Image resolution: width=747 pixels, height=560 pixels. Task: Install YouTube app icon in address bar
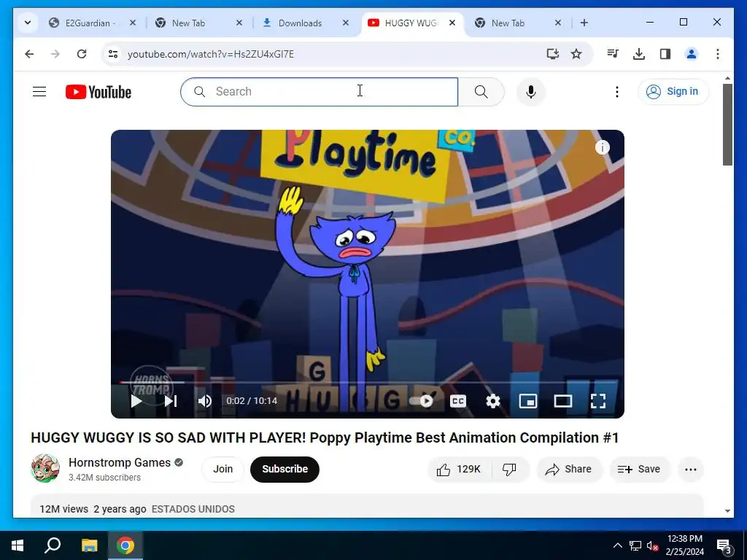553,54
